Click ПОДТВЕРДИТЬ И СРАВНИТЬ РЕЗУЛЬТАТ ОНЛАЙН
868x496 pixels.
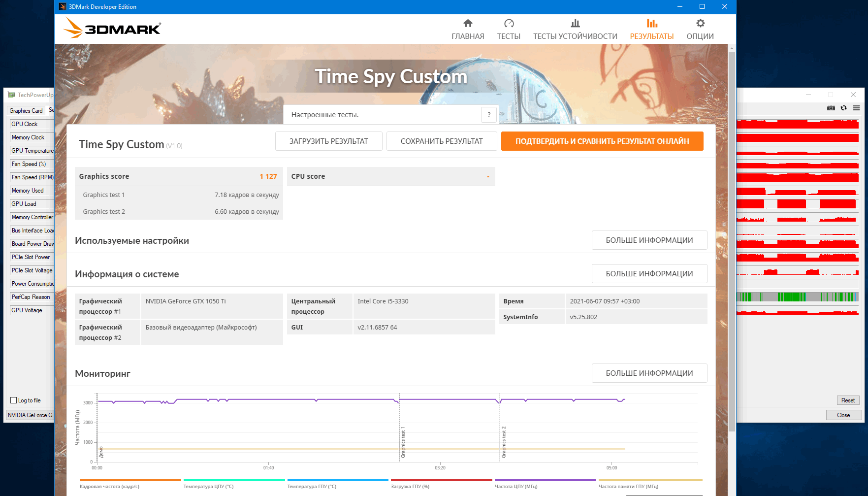pyautogui.click(x=602, y=141)
